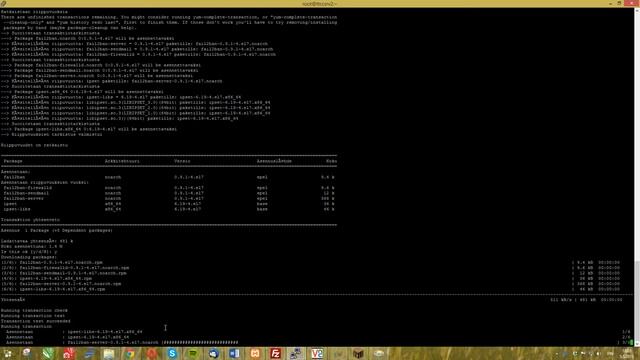640x360 pixels.
Task: Open the dark box taskbar icon
Action: [358, 354]
